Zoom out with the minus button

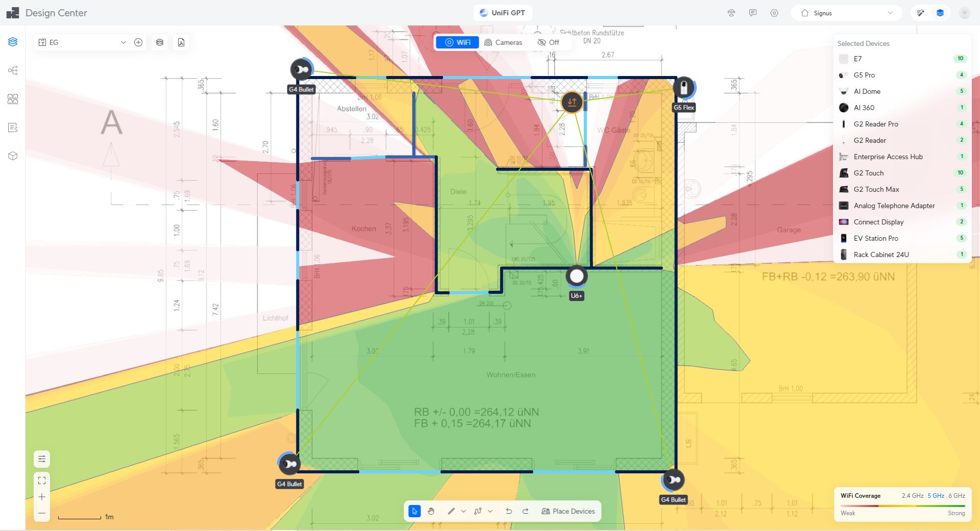coord(42,513)
